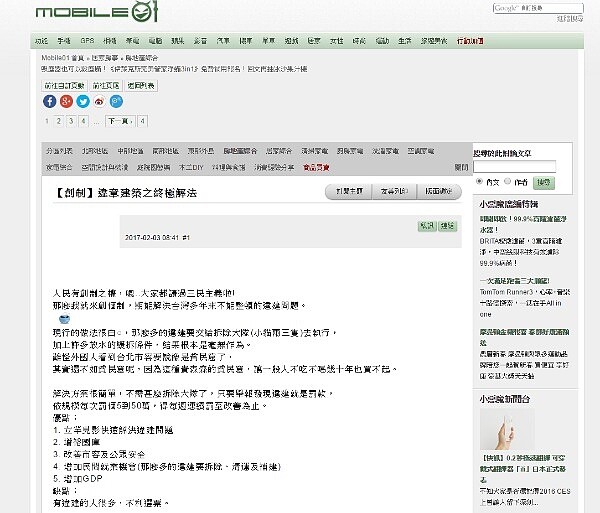
Task: Open the 東部外島 forum tab
Action: tap(201, 151)
